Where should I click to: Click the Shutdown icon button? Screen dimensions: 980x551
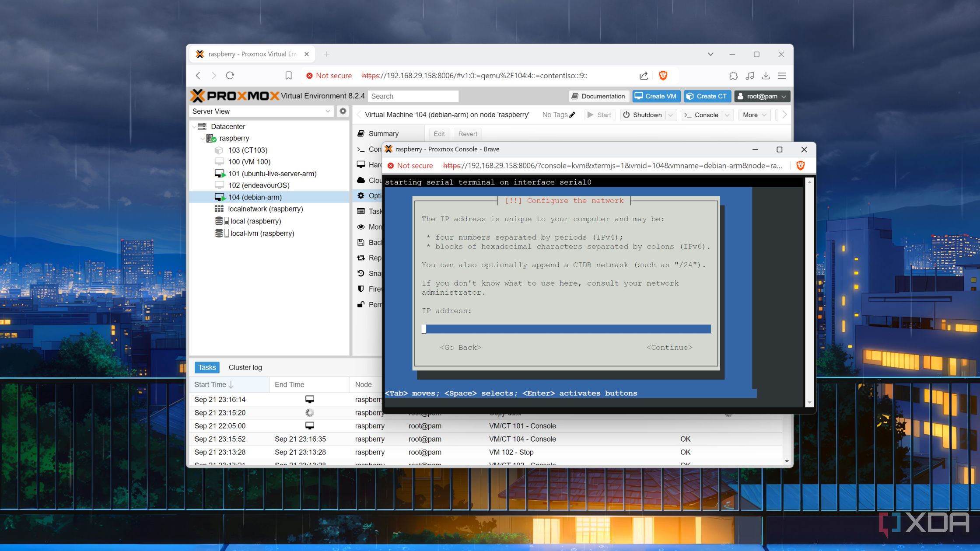click(642, 116)
